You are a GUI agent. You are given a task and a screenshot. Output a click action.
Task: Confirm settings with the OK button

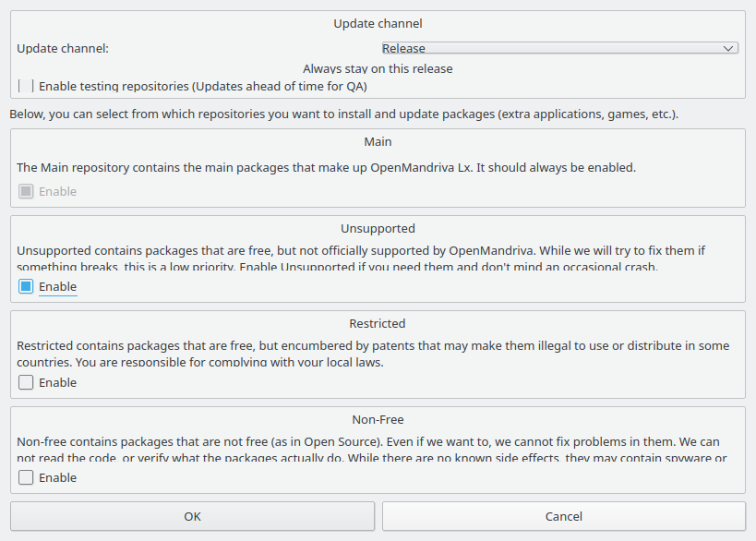click(x=192, y=516)
